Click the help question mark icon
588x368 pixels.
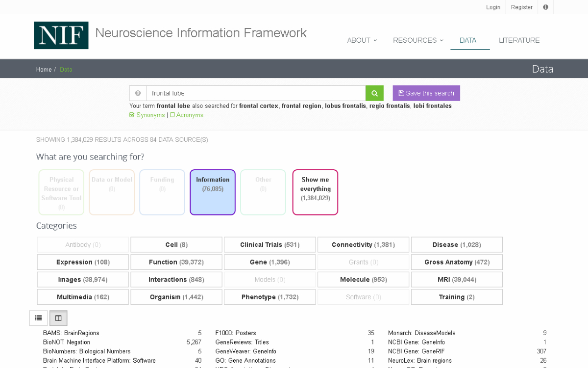click(138, 93)
